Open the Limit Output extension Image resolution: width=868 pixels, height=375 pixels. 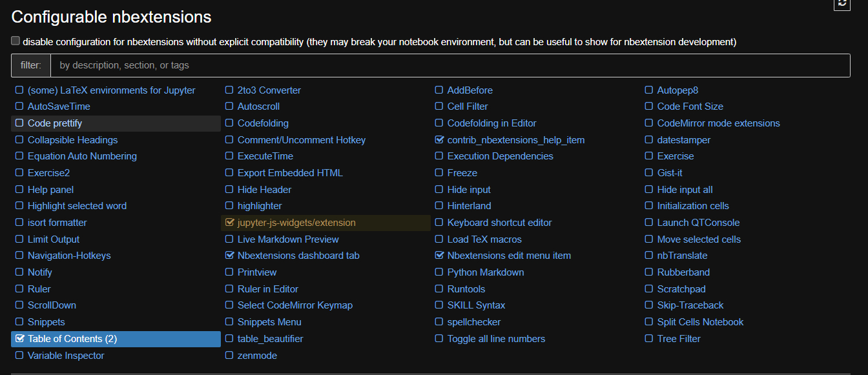54,239
